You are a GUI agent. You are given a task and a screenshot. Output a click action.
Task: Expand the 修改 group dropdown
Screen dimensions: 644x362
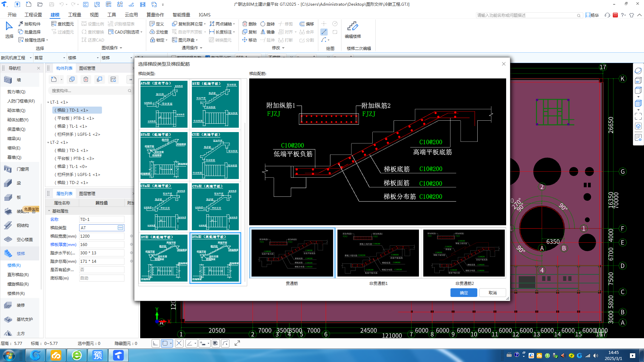(283, 48)
